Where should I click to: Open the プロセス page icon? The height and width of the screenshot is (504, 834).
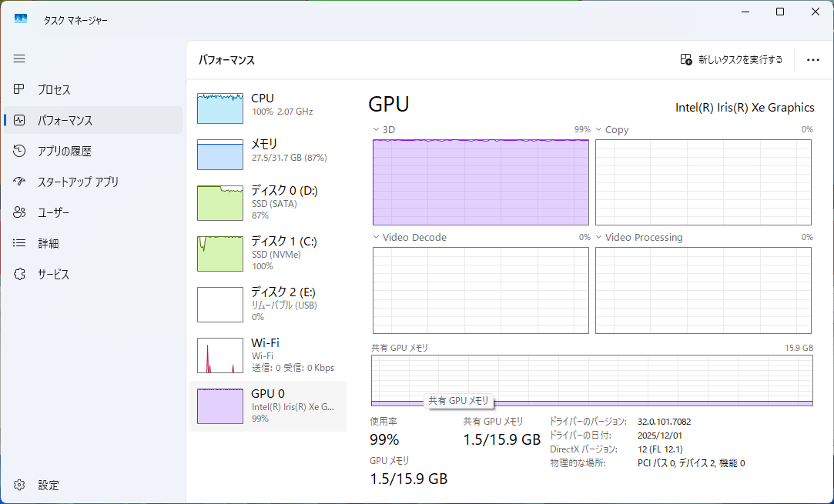tap(20, 89)
